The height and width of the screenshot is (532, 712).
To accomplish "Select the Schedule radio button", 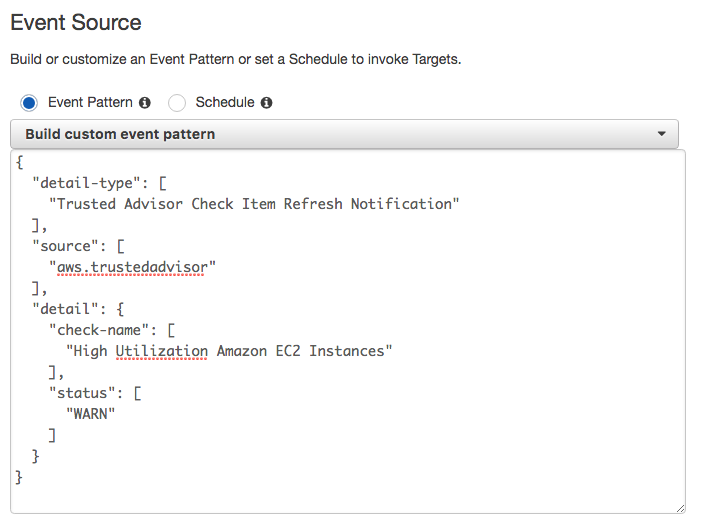I will (177, 103).
